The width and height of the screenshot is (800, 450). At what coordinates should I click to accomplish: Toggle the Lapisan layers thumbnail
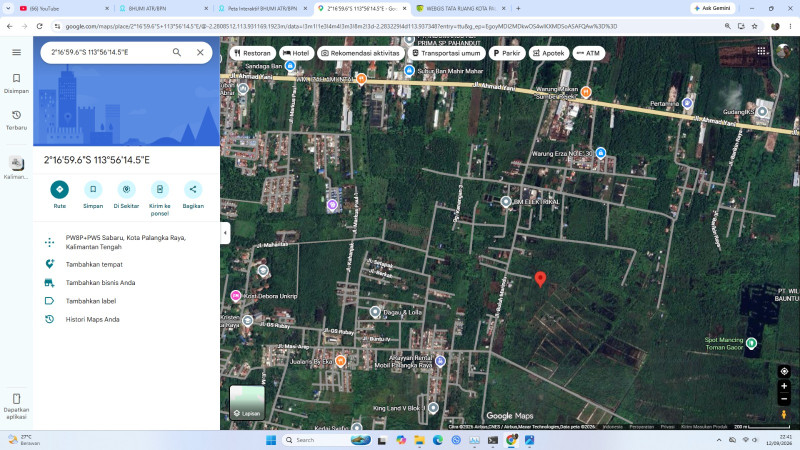click(x=247, y=403)
